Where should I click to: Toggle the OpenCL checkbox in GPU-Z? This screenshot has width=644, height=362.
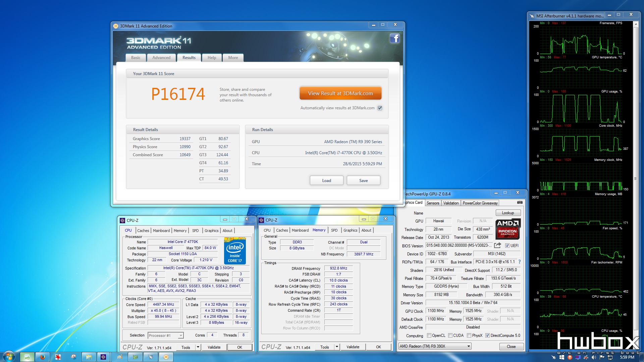tap(429, 336)
